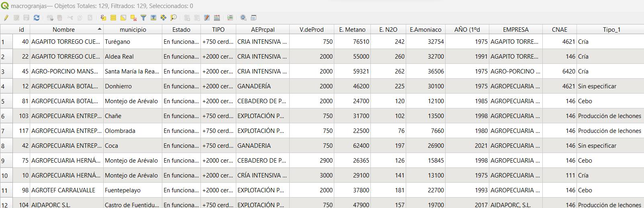This screenshot has width=644, height=208.
Task: Select row 8 by its row number
Action: tap(6, 146)
